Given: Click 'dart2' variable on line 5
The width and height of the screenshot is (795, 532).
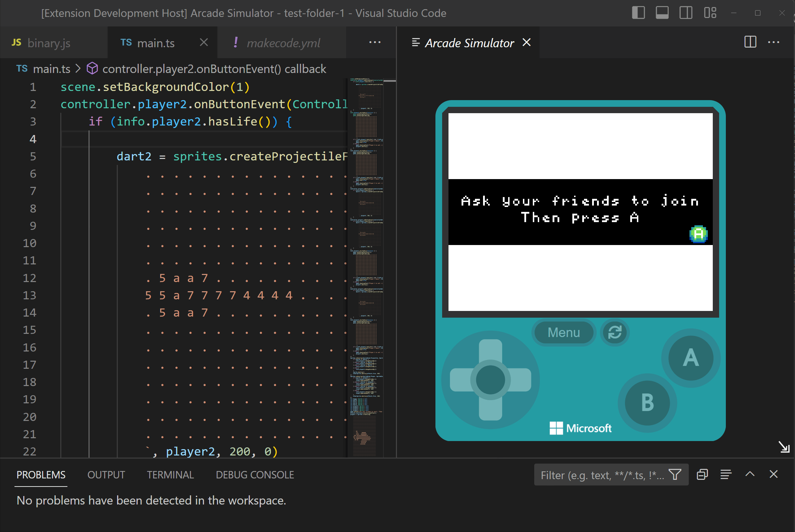Looking at the screenshot, I should (x=134, y=156).
